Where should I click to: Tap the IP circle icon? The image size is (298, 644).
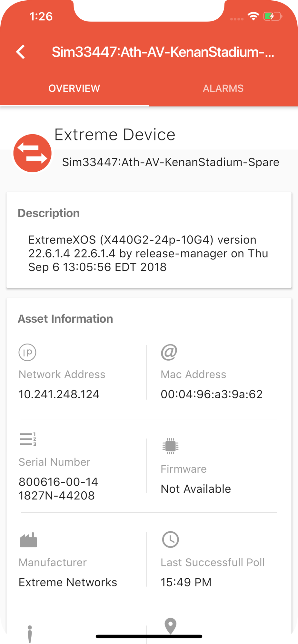click(27, 352)
